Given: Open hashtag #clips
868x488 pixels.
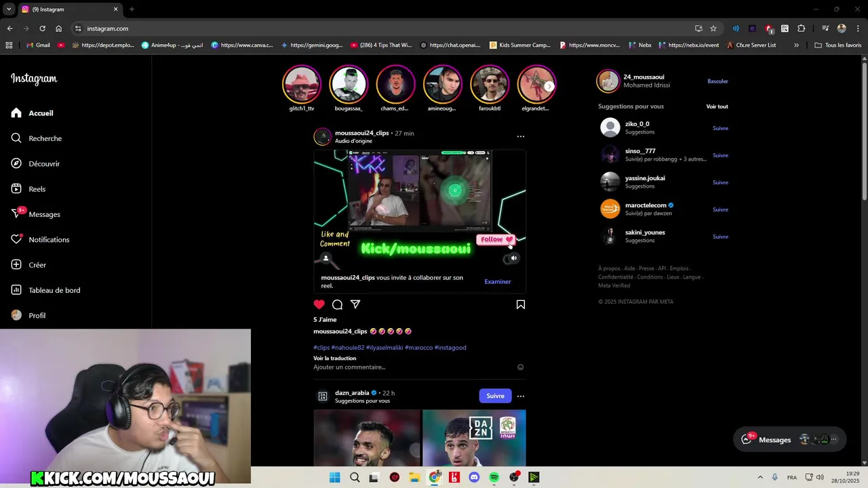Looking at the screenshot, I should pos(321,348).
